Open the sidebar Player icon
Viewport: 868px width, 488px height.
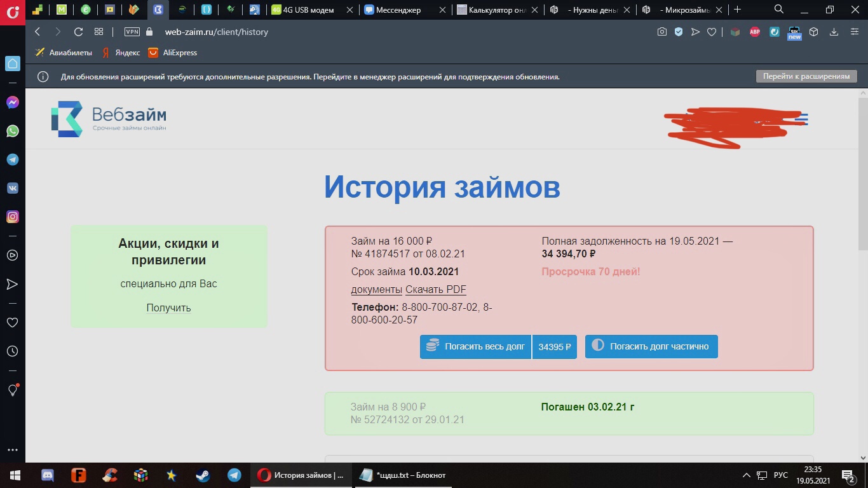coord(12,255)
